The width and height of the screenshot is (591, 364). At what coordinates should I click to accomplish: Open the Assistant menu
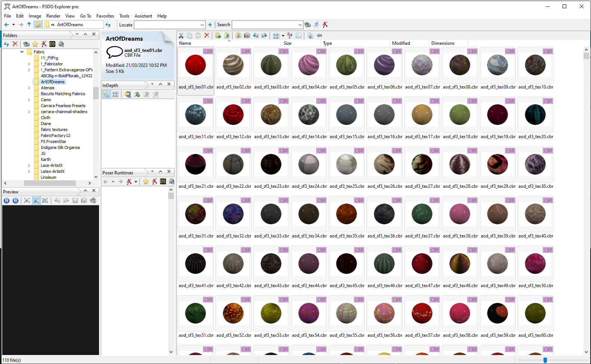pyautogui.click(x=143, y=16)
